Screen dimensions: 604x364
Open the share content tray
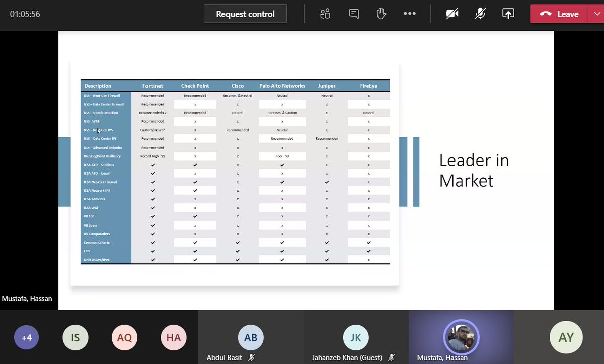[508, 14]
